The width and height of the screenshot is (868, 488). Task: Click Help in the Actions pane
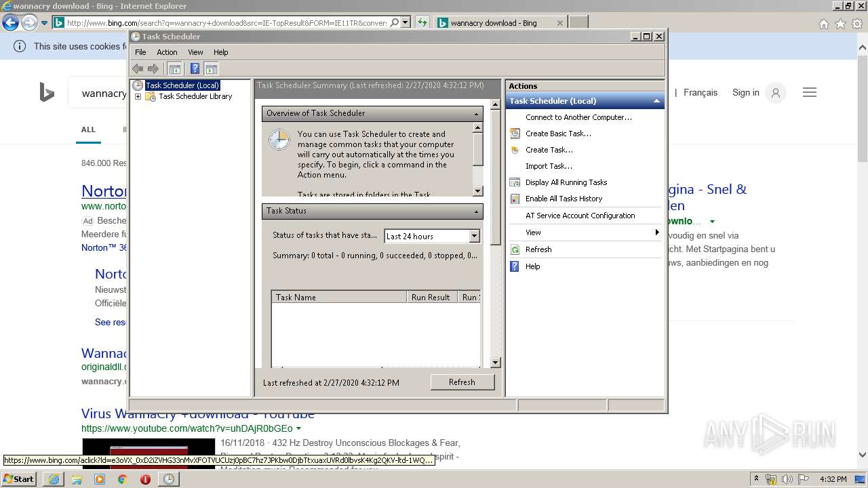(533, 266)
